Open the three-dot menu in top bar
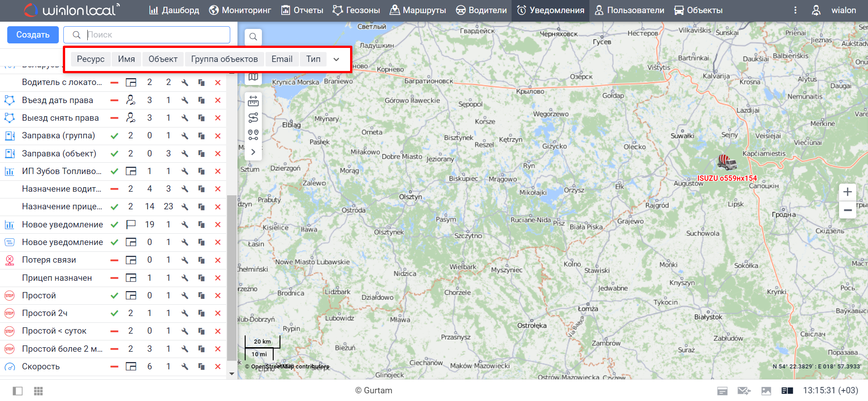Image resolution: width=868 pixels, height=401 pixels. pyautogui.click(x=795, y=10)
